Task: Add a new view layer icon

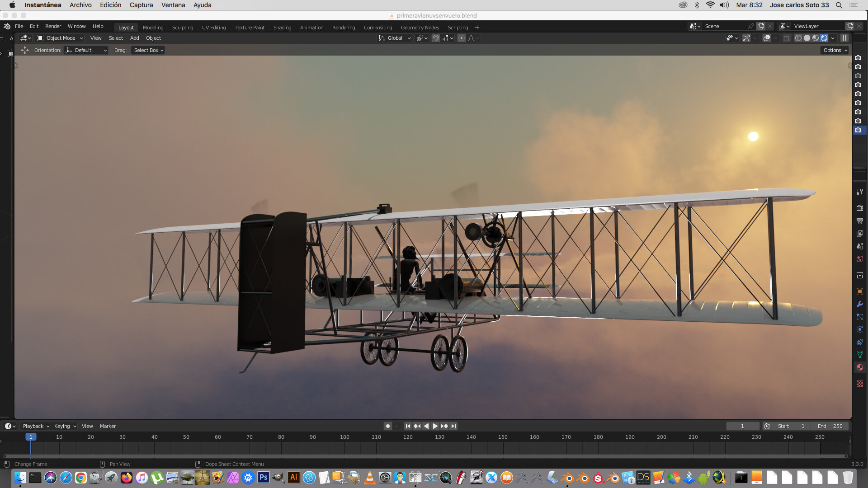Action: point(850,26)
